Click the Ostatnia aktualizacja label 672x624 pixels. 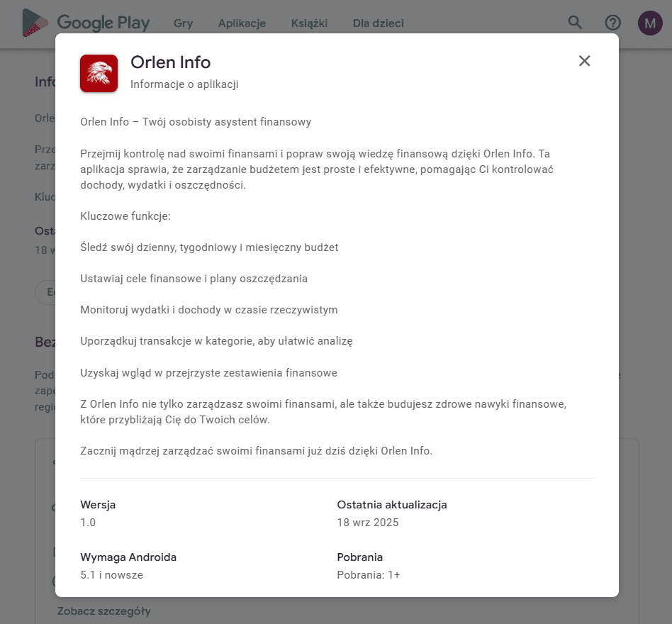pyautogui.click(x=392, y=505)
